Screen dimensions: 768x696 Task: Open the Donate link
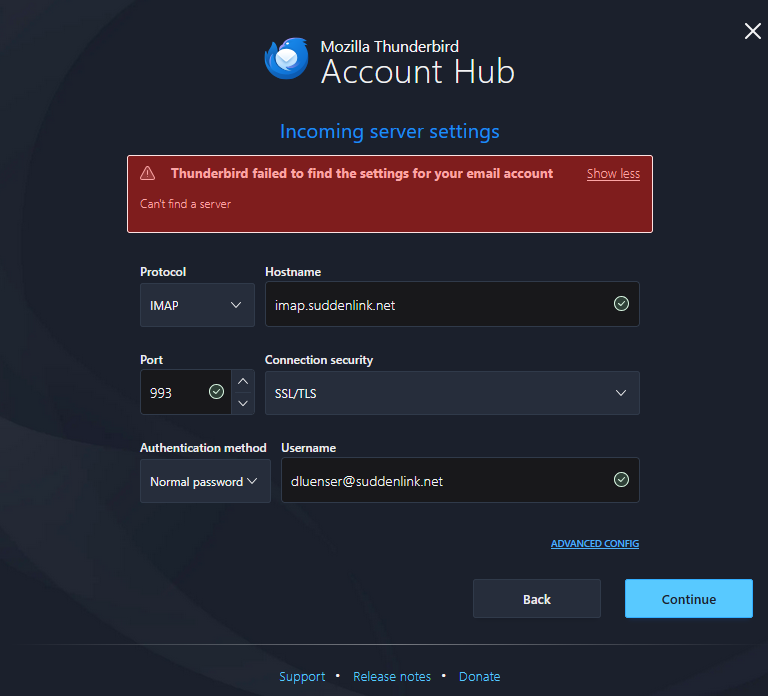480,676
